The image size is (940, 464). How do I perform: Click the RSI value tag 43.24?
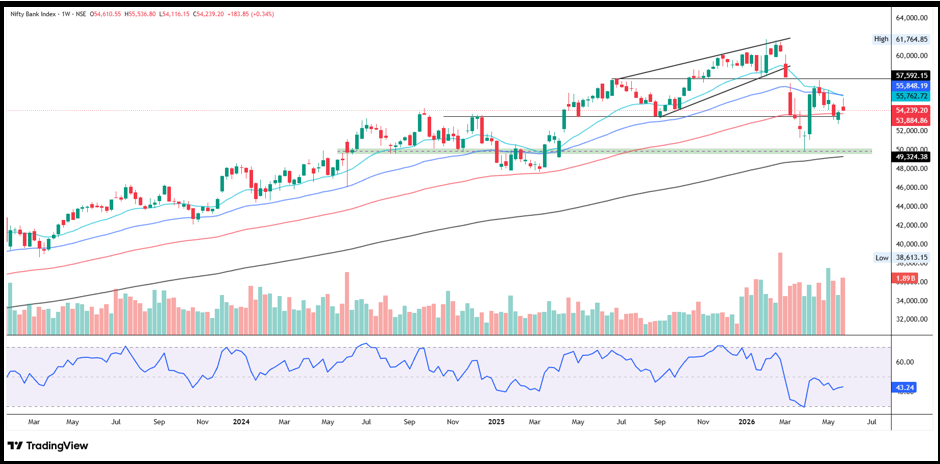(x=904, y=387)
